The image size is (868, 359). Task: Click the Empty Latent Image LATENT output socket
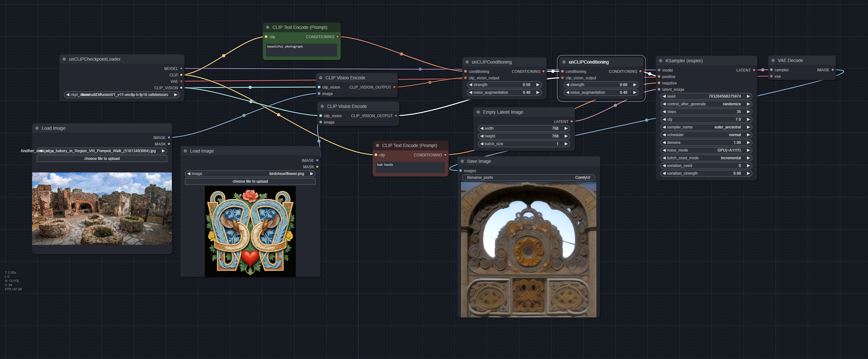pos(571,122)
